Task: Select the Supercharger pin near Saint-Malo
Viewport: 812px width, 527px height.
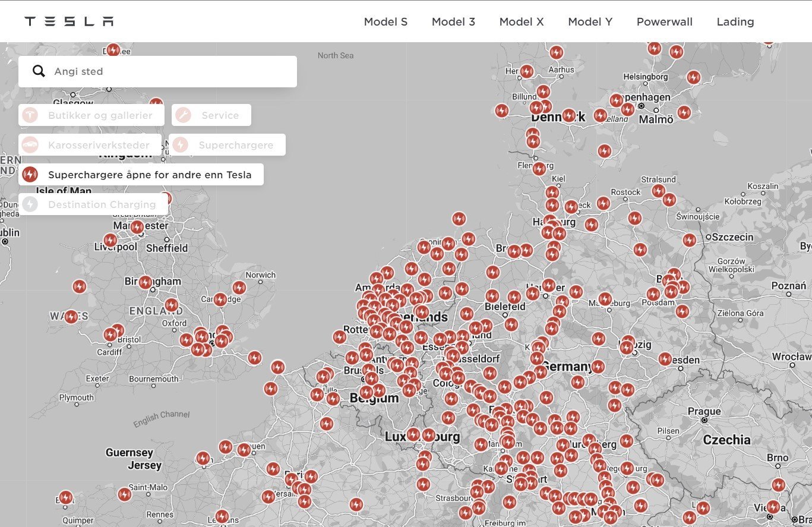Action: tap(124, 494)
